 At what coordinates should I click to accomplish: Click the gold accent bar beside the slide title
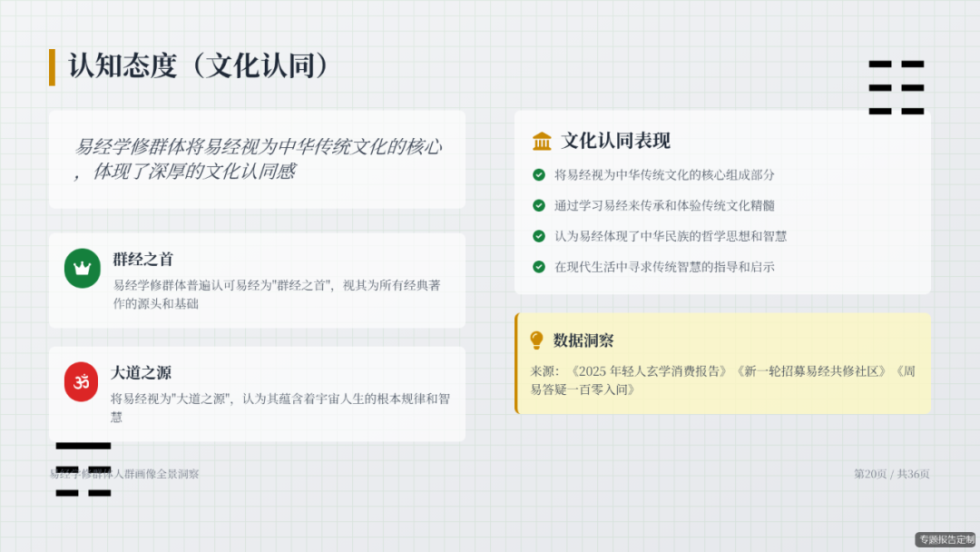coord(52,65)
